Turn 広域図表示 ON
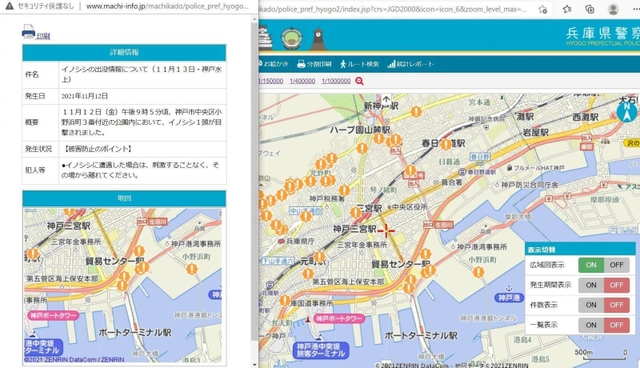640x368 pixels. coord(591,265)
